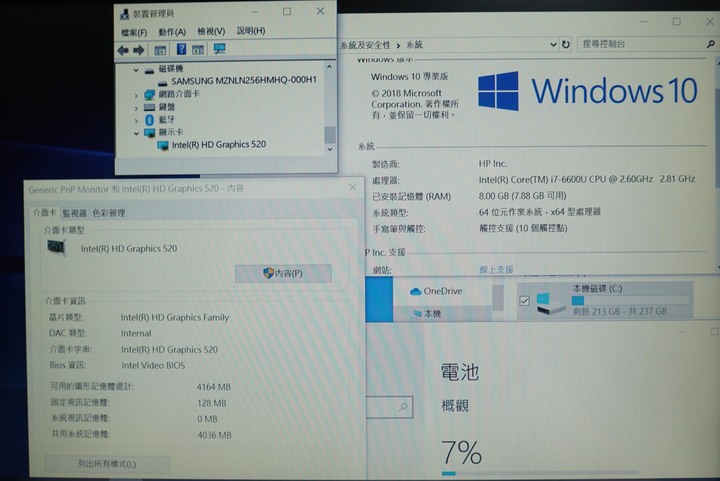Open the 動作(A) menu
Viewport: 720px width, 481px height.
pos(172,32)
